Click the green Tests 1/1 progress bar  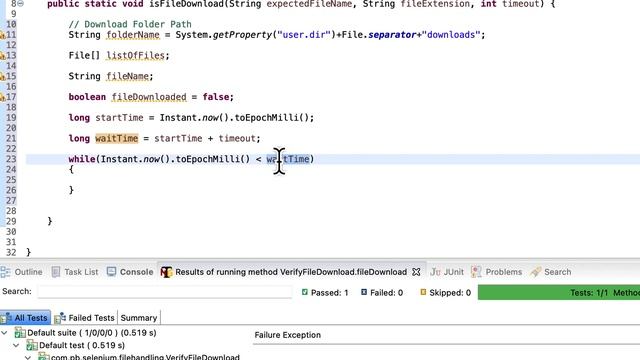pyautogui.click(x=559, y=292)
